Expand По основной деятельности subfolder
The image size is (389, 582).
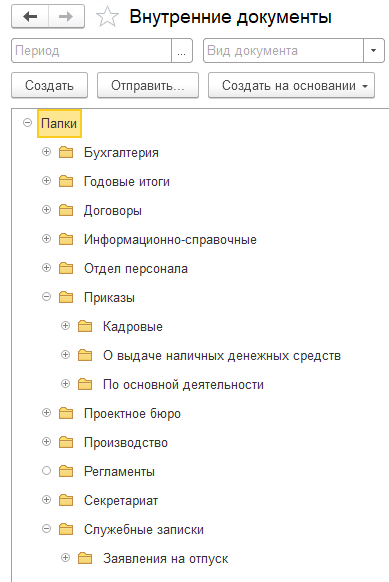point(65,383)
